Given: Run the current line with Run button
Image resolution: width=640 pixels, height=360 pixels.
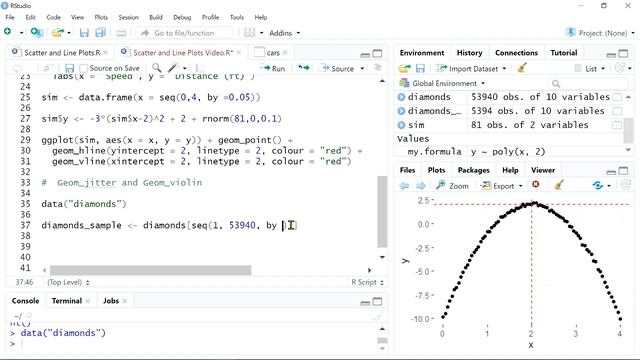Looking at the screenshot, I should [273, 69].
